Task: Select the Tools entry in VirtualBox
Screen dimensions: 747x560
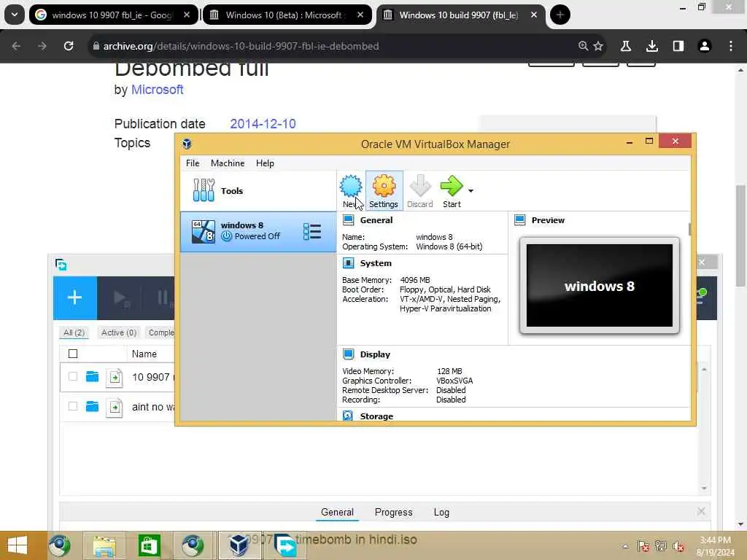Action: click(x=258, y=191)
